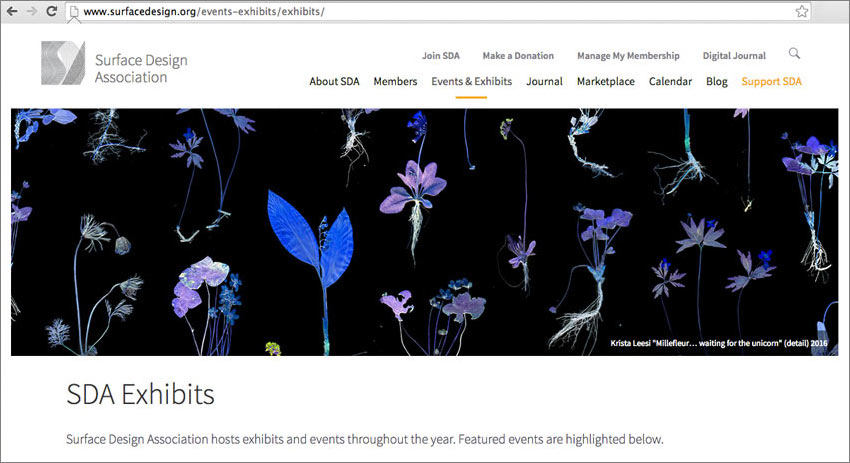This screenshot has width=850, height=463.
Task: Click the browser back arrow
Action: tap(12, 11)
